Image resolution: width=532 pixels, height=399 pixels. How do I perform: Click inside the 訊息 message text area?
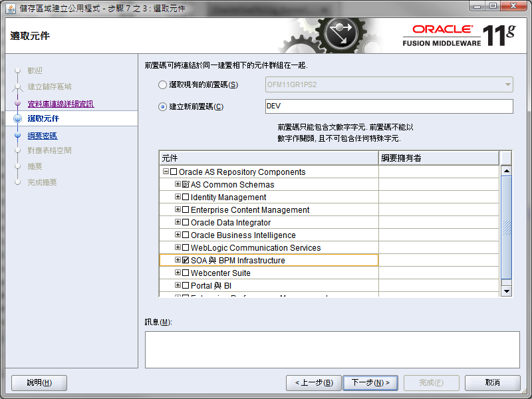(332, 350)
